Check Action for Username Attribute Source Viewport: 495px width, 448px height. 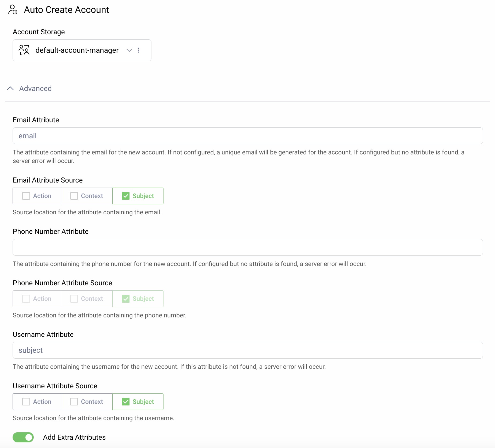[x=26, y=402]
